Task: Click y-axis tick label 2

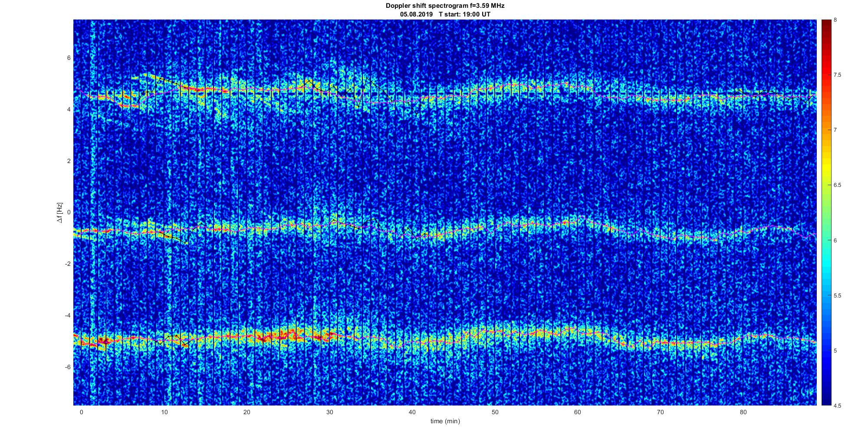Action: coord(69,161)
